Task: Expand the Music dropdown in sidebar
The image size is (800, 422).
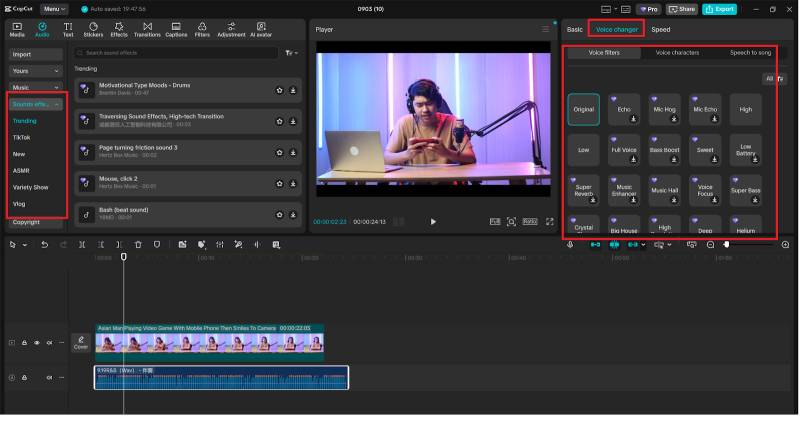Action: click(x=36, y=88)
